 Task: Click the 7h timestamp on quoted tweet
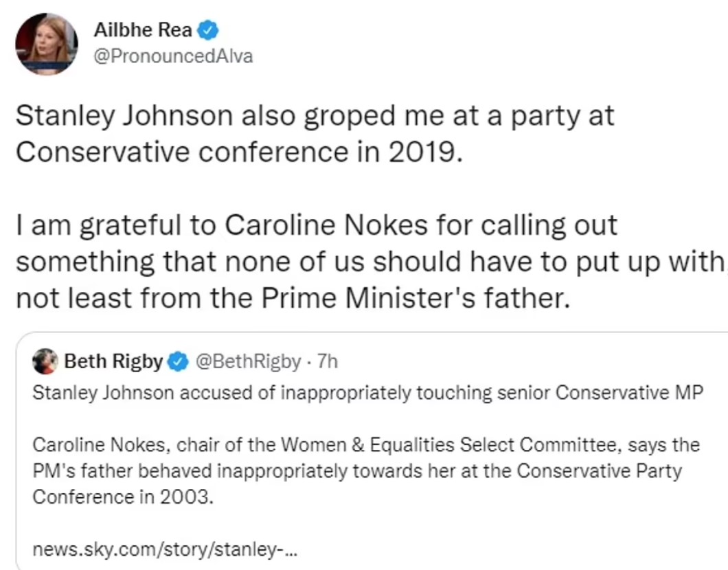point(328,361)
